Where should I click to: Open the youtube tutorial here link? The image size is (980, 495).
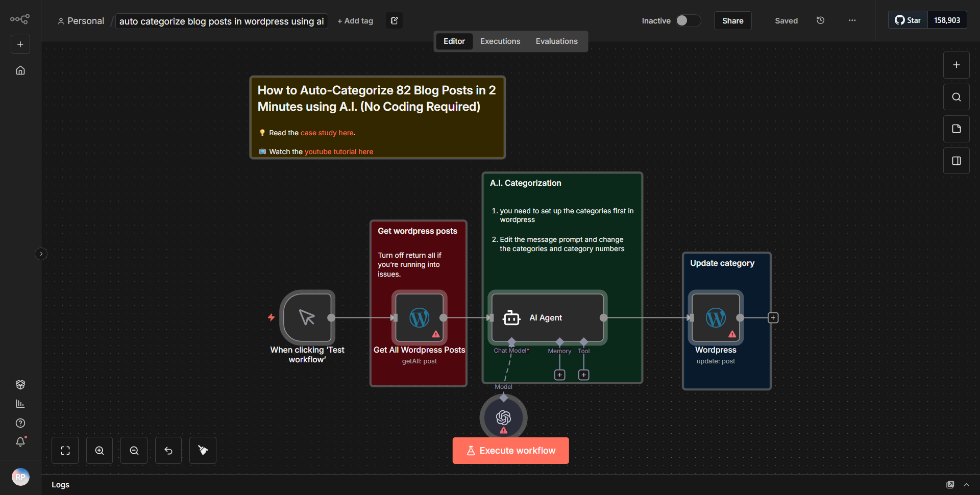point(339,152)
